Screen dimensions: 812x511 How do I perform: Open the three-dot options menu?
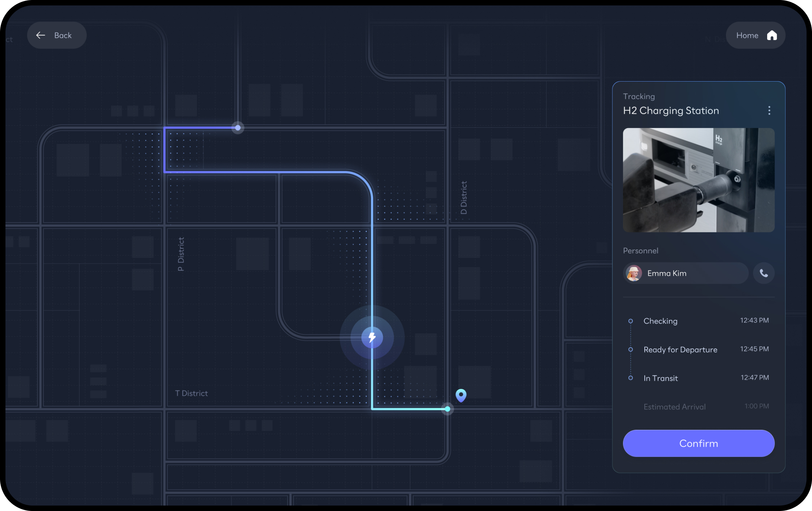coord(769,110)
